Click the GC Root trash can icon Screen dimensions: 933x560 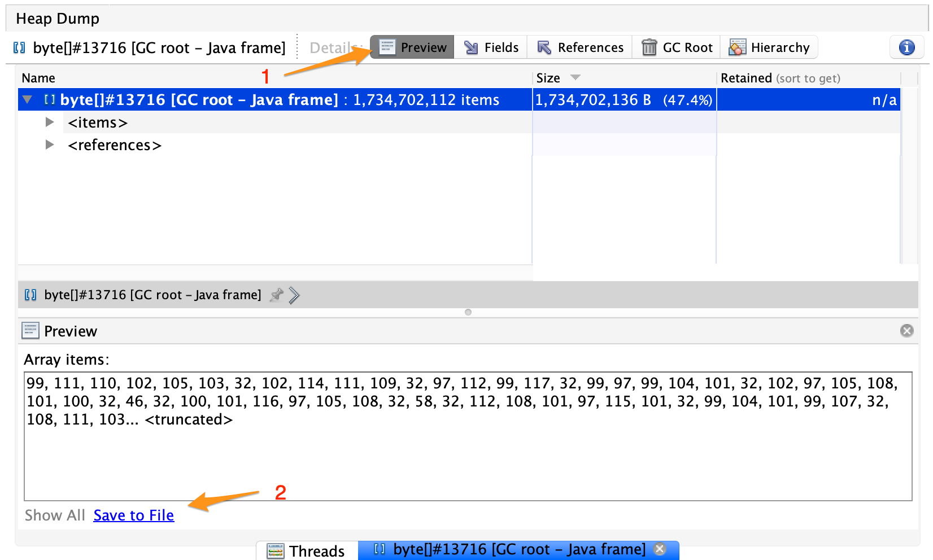pos(649,47)
